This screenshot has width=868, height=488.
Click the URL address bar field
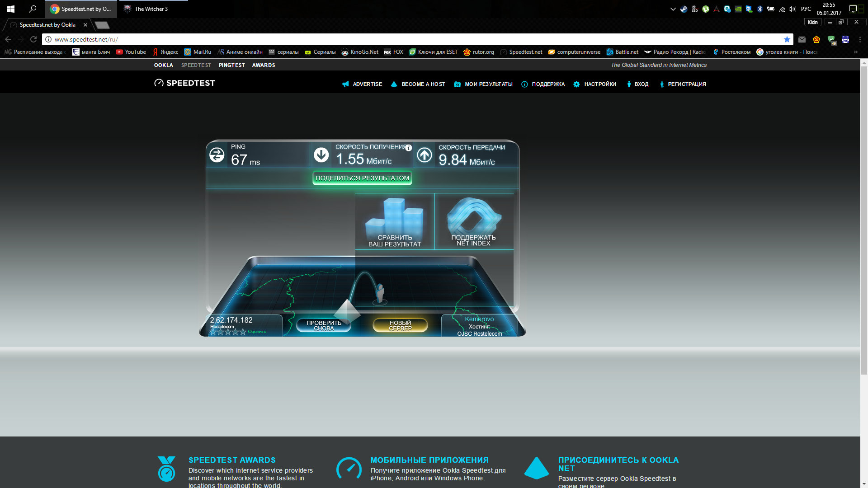pos(407,39)
